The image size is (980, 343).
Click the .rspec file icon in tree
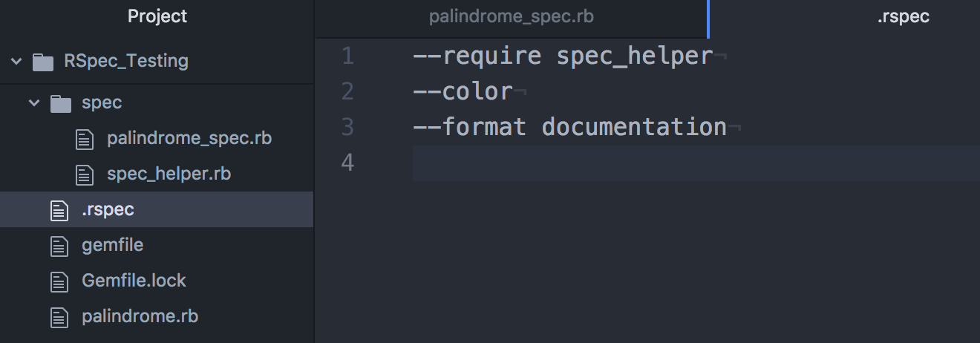coord(59,210)
